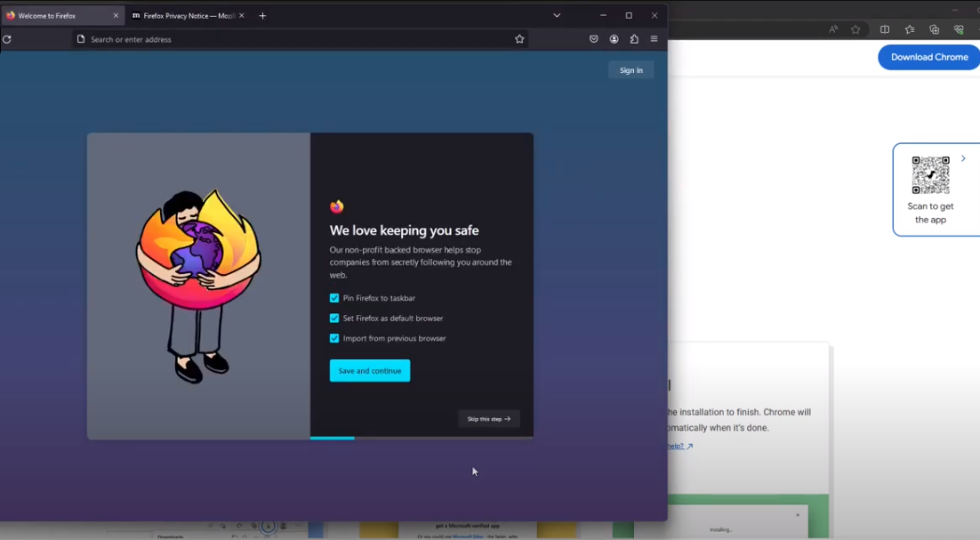Viewport: 980px width, 540px height.
Task: Uncheck Import from previous browser
Action: tap(334, 338)
